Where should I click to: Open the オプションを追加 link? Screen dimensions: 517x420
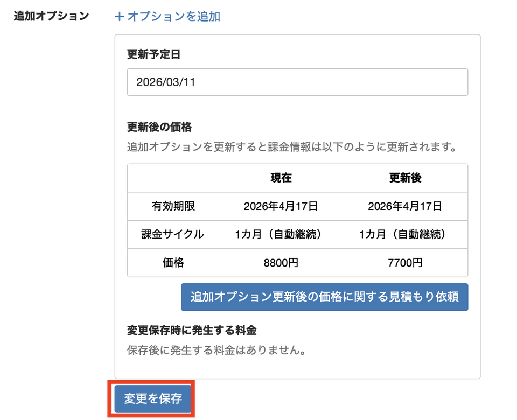(x=173, y=17)
